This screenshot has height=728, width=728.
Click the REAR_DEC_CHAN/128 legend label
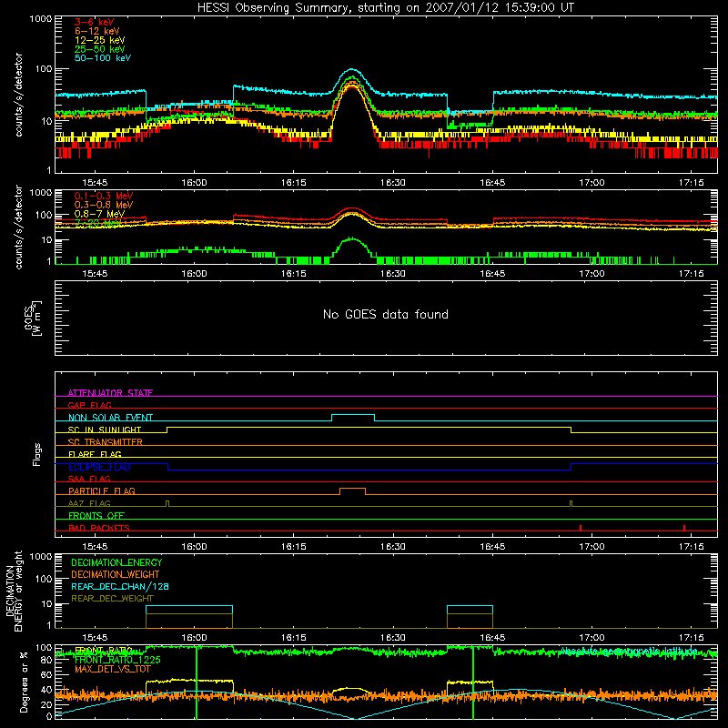[x=120, y=586]
